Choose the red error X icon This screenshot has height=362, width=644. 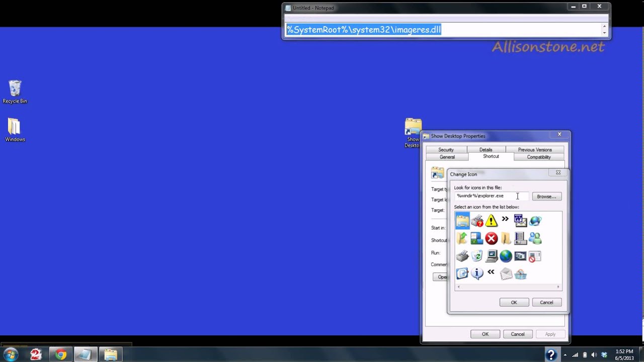(x=491, y=239)
